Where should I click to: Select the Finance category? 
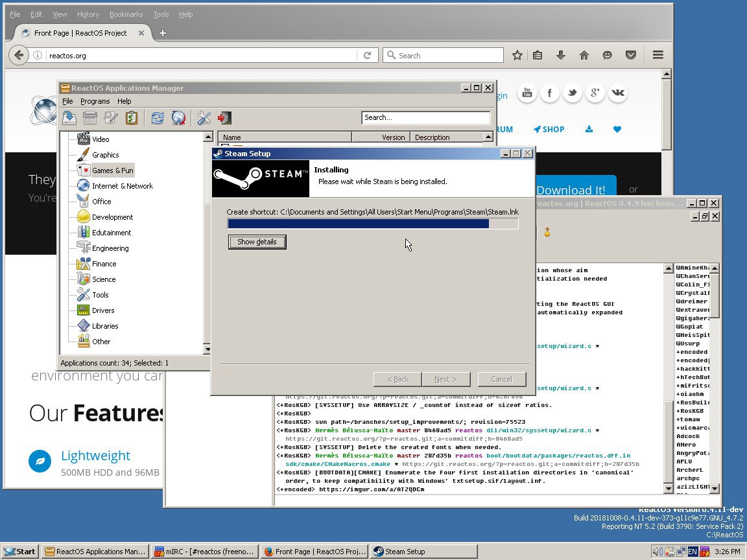click(104, 264)
